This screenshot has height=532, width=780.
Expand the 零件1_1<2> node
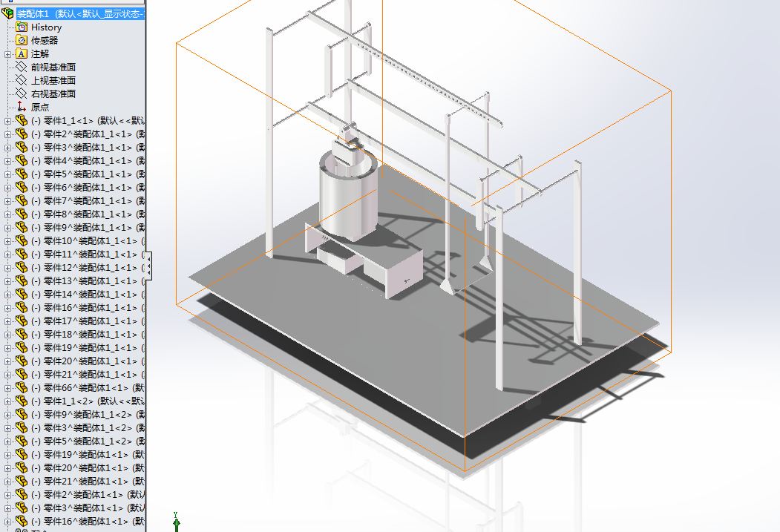7,401
